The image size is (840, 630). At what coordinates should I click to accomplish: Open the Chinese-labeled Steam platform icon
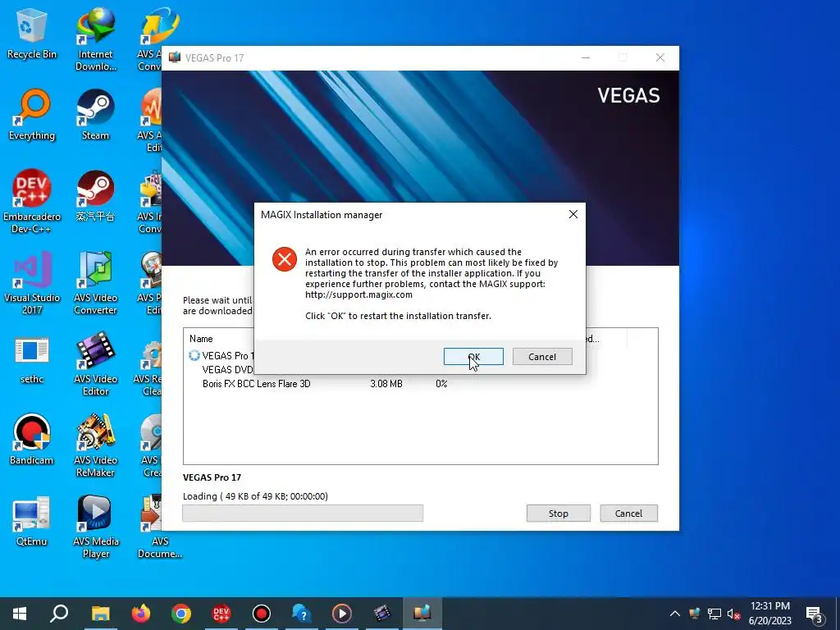click(95, 197)
